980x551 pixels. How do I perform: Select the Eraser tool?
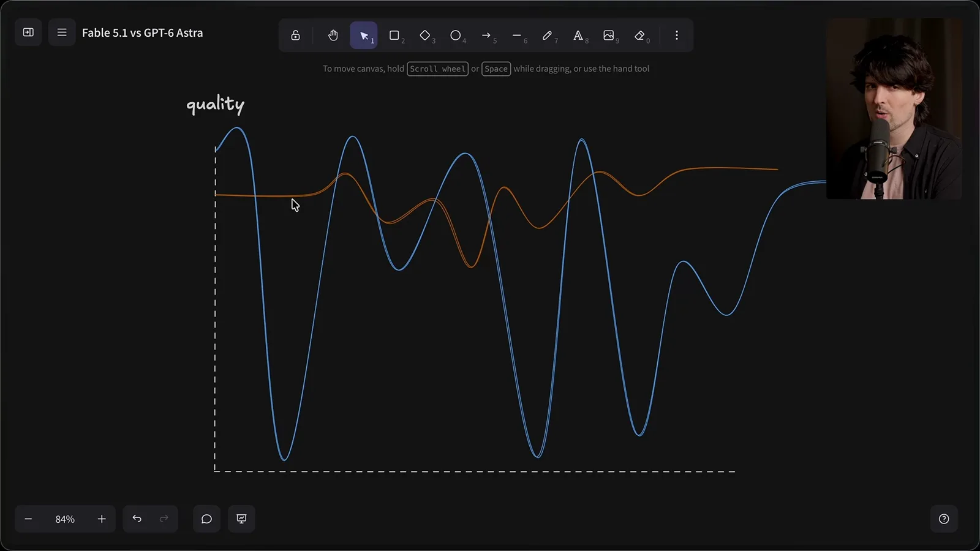(x=640, y=36)
